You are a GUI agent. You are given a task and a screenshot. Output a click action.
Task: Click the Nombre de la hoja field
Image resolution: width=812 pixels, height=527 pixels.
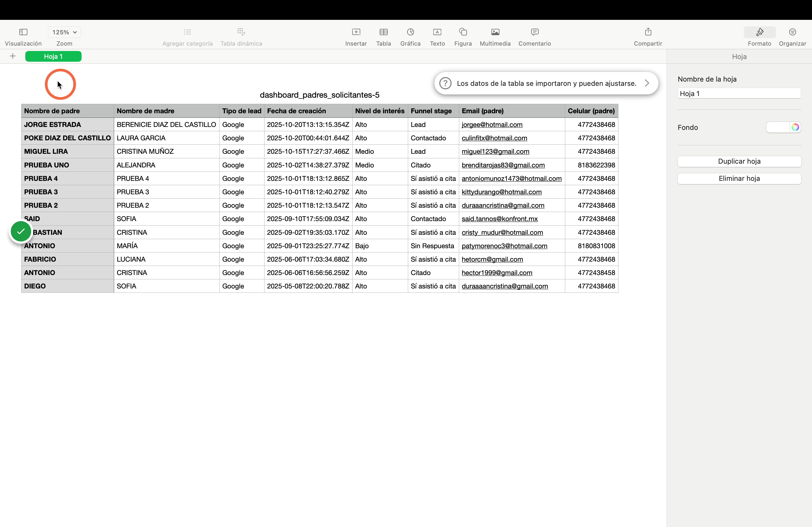(739, 93)
